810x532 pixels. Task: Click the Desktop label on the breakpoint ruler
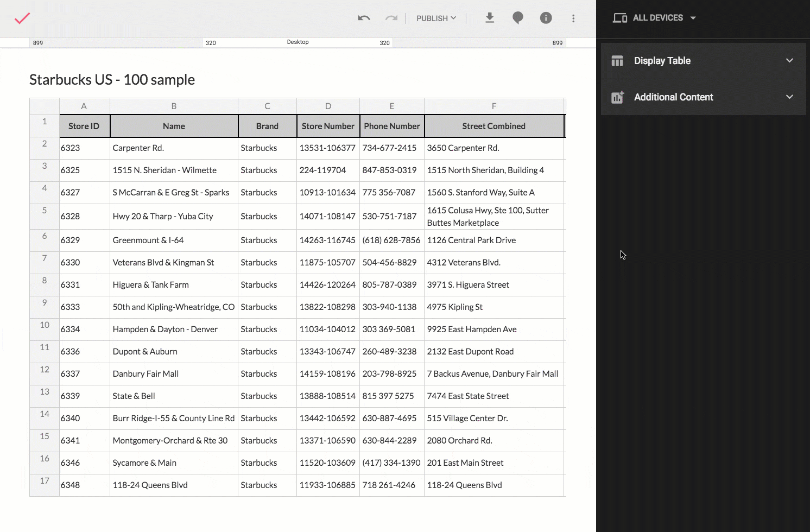(298, 42)
